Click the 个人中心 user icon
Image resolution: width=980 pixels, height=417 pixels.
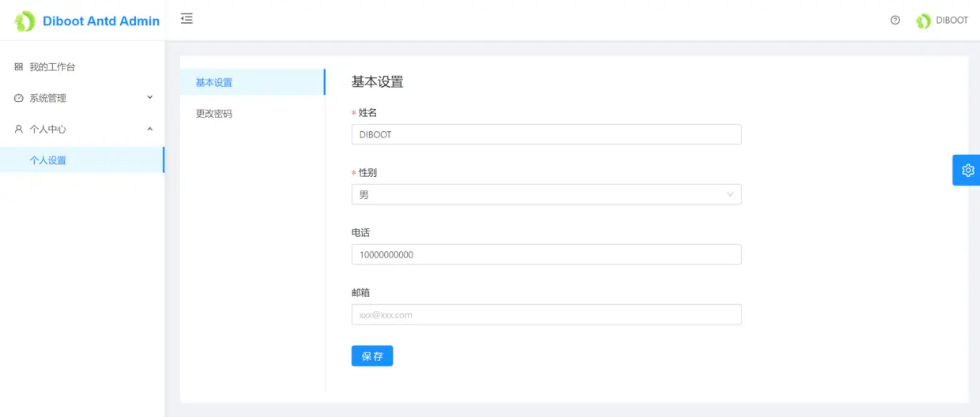pyautogui.click(x=19, y=129)
